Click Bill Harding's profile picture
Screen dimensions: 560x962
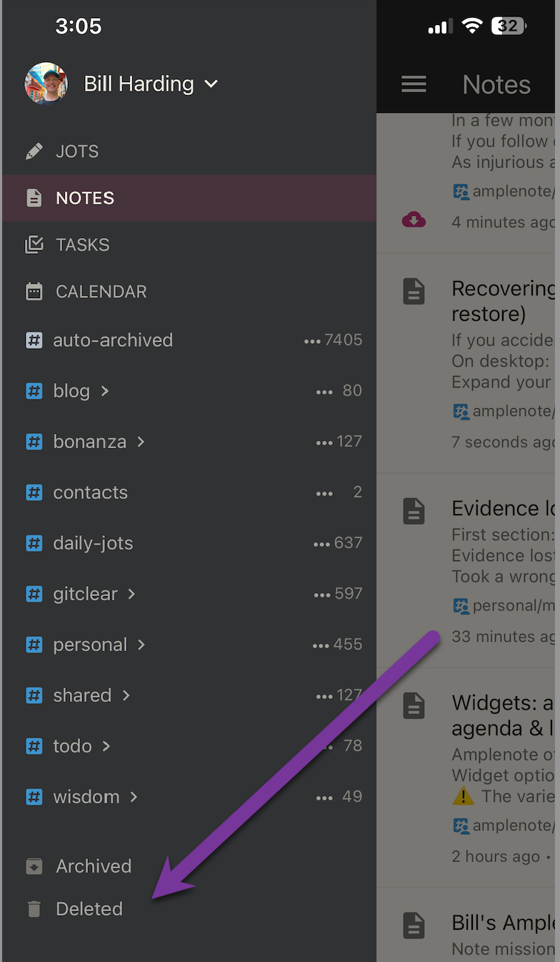click(x=46, y=83)
